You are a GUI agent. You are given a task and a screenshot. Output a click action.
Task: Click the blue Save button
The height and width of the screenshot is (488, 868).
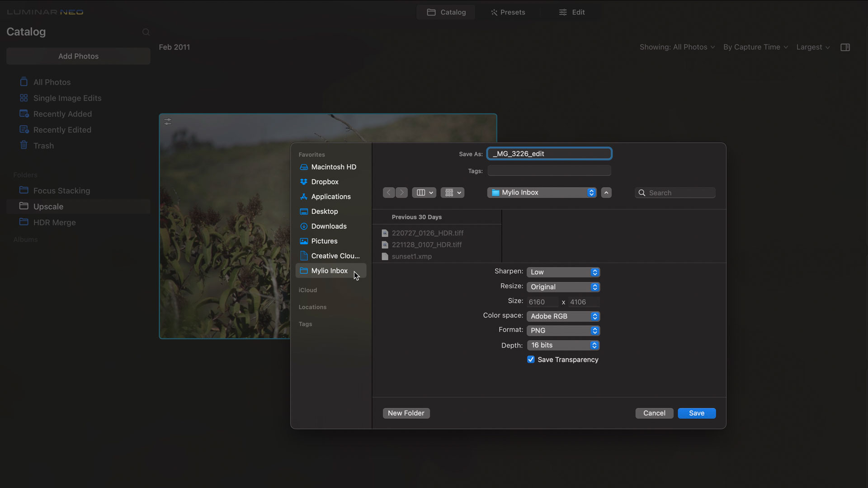pos(696,413)
